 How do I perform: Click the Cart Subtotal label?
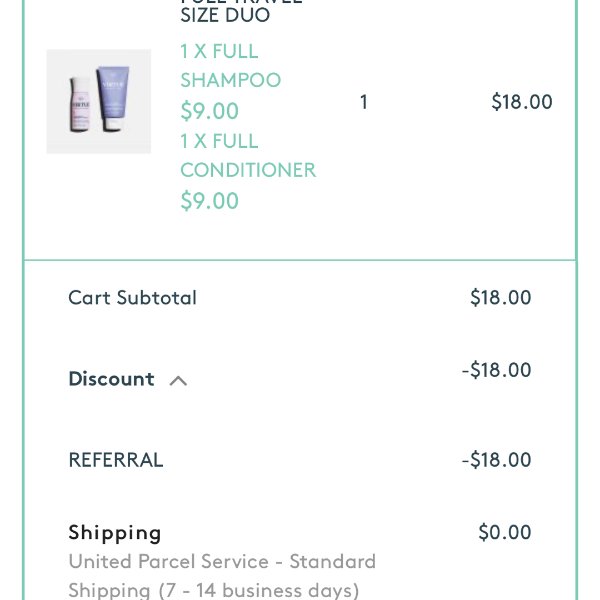coord(132,298)
